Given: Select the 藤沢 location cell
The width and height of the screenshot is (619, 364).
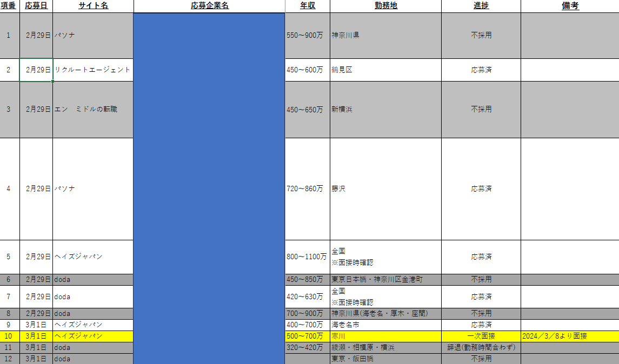Looking at the screenshot, I should click(x=385, y=189).
